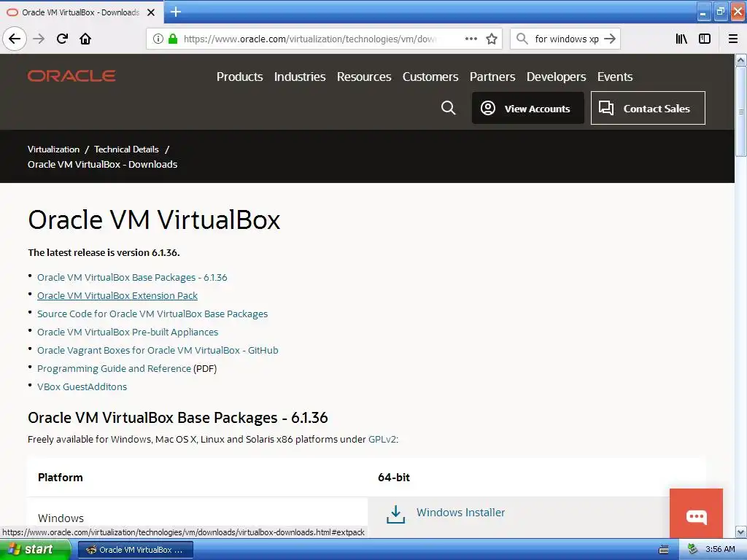747x560 pixels.
Task: Click the search box with 'for windows xp'
Action: [x=566, y=39]
